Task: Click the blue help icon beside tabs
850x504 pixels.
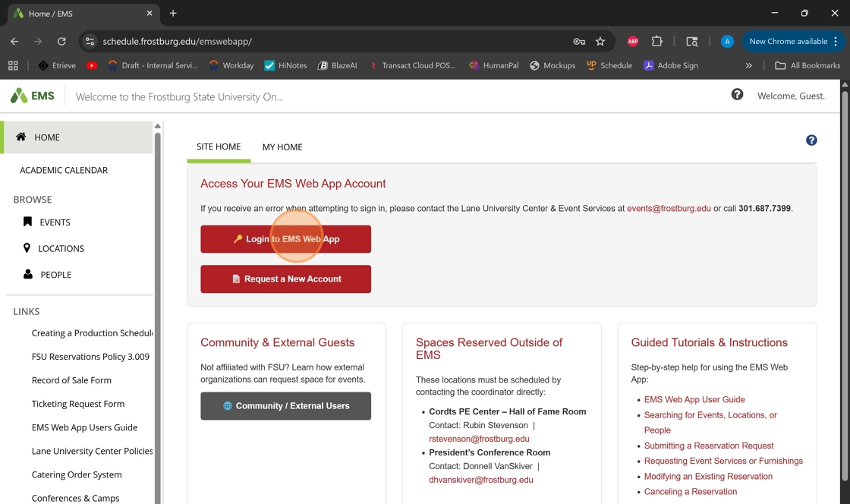Action: [811, 140]
